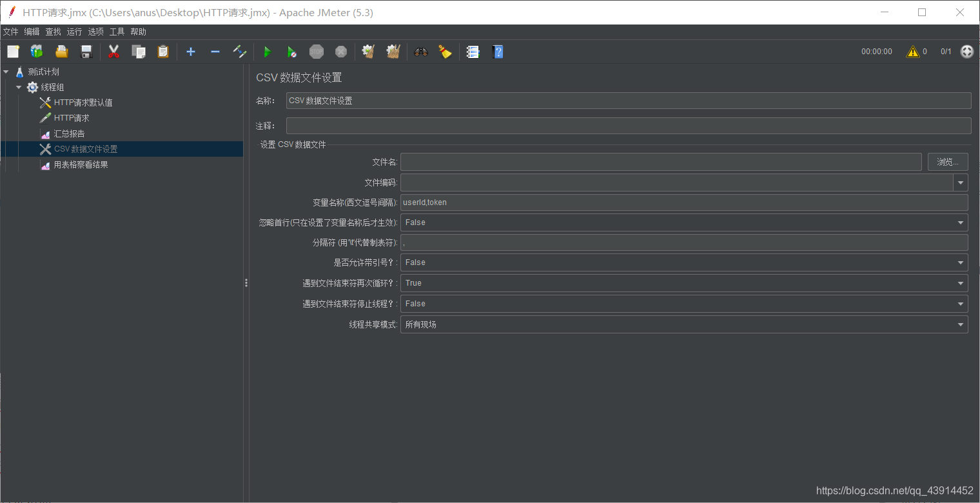Image resolution: width=980 pixels, height=503 pixels.
Task: Click the 分隔符 delimiter input field
Action: point(684,242)
